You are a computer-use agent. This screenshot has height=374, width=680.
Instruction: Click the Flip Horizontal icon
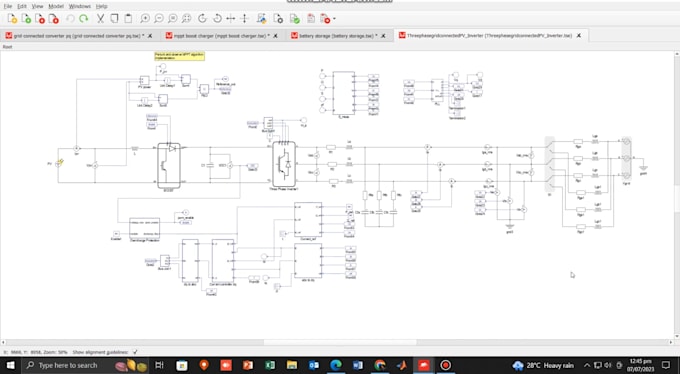231,18
